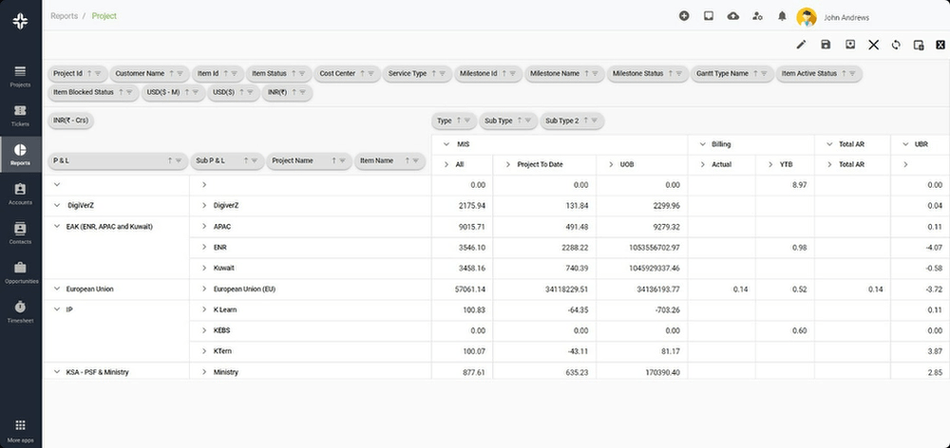This screenshot has height=448, width=950.
Task: Expand the APAC sub P&L row
Action: [x=204, y=226]
